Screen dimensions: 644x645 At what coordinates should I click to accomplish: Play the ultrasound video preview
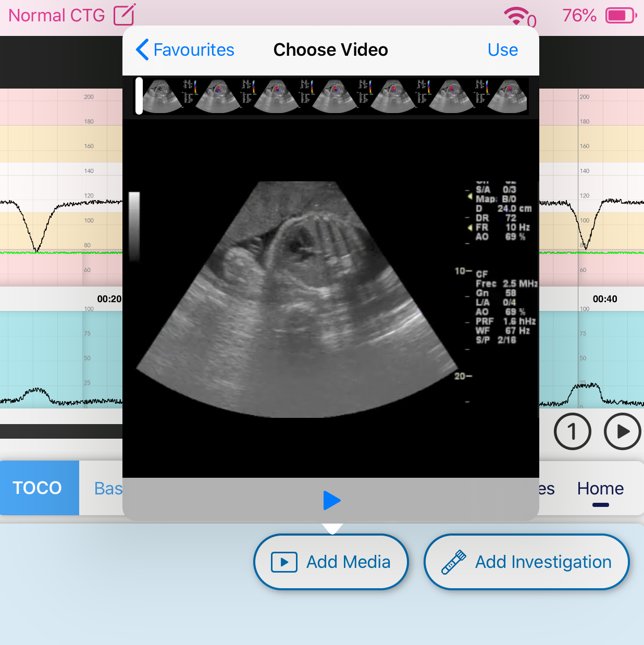pyautogui.click(x=331, y=500)
